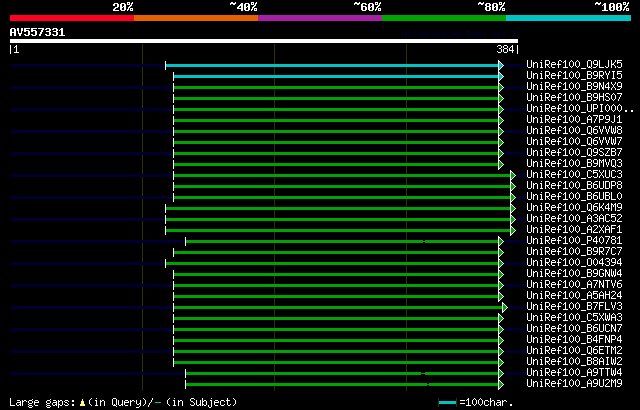This screenshot has width=640, height=410.
Task: Click the cyan ~100% identity color segment
Action: (568, 18)
